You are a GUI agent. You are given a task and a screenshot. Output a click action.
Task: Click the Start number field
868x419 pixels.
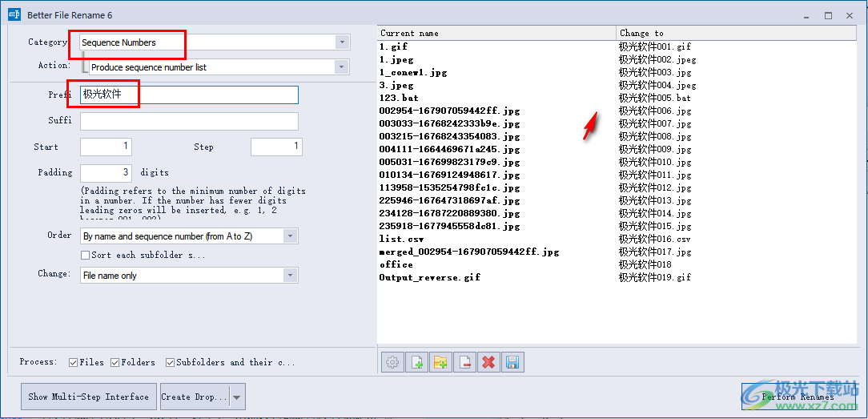pyautogui.click(x=106, y=147)
